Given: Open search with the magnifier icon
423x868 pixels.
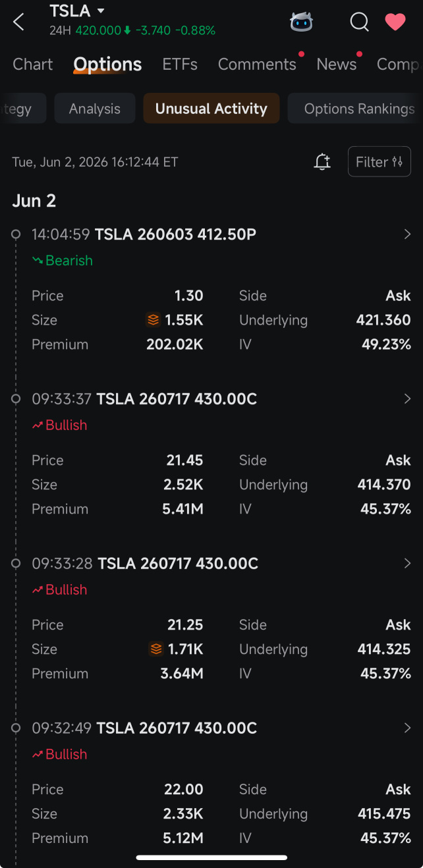Looking at the screenshot, I should (359, 22).
